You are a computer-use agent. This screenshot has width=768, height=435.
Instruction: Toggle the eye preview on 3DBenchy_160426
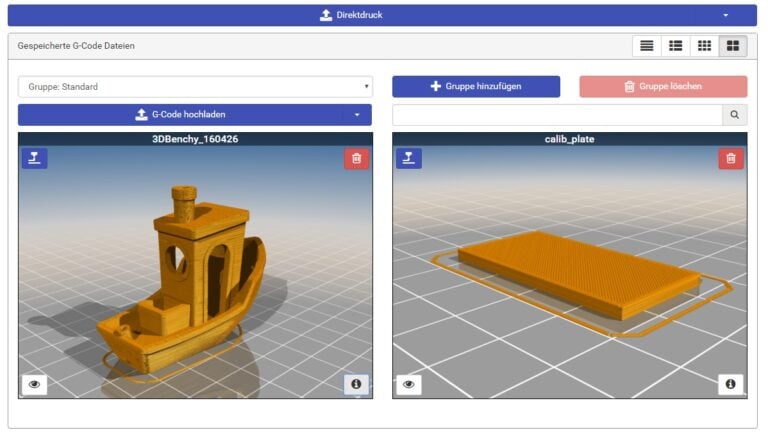[34, 384]
